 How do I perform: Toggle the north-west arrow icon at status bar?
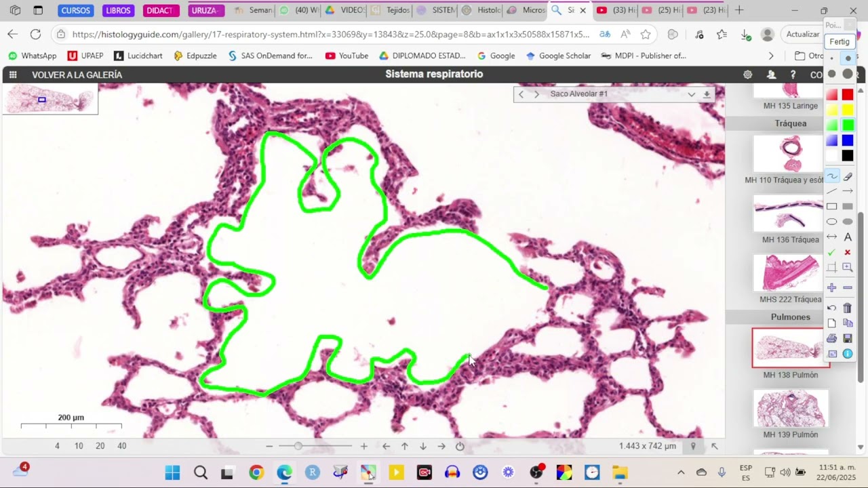pyautogui.click(x=714, y=446)
